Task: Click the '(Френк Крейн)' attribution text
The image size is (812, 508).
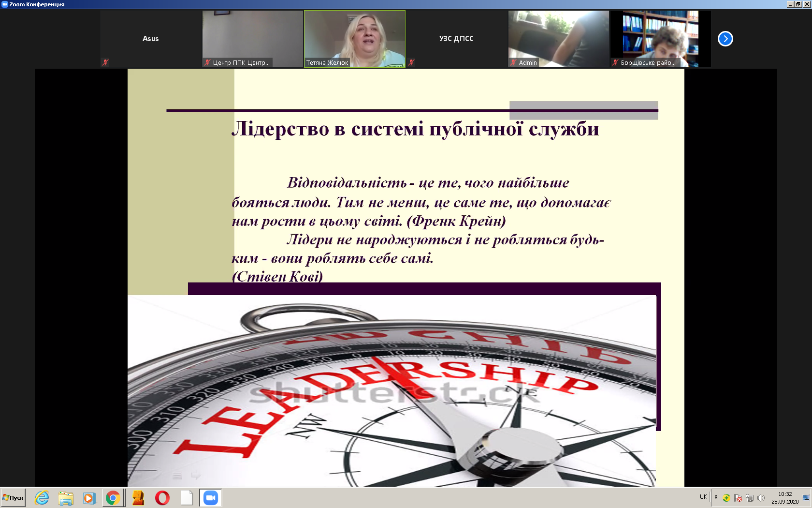Action: pos(456,221)
